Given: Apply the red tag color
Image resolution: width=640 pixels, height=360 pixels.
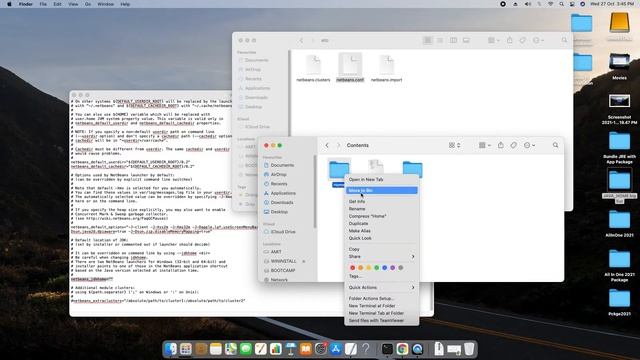Looking at the screenshot, I should 352,268.
